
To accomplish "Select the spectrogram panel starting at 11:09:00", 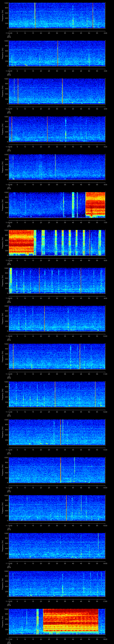I will (x=57, y=318).
